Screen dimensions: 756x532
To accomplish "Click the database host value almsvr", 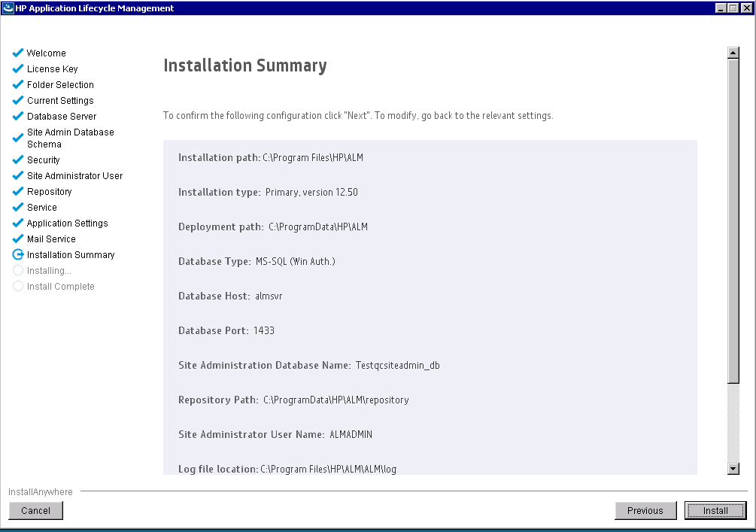I will (269, 296).
